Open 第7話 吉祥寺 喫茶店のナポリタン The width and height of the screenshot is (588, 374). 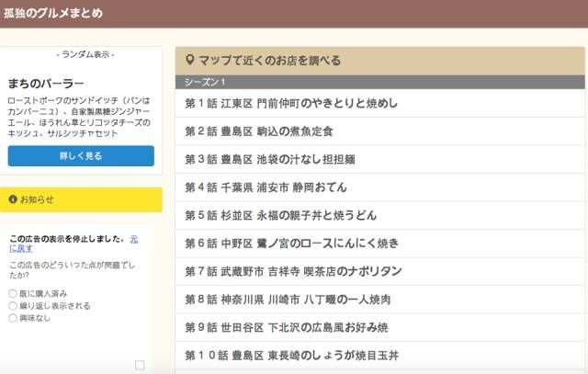click(x=379, y=271)
